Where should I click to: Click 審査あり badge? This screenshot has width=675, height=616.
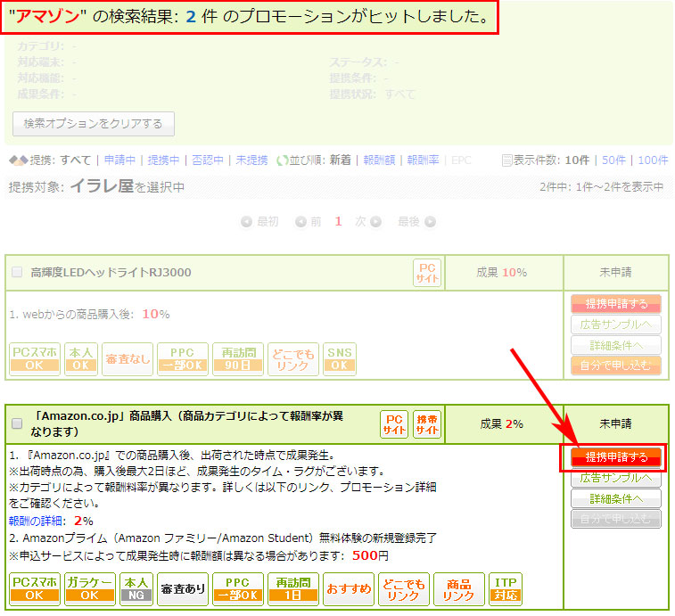(183, 589)
